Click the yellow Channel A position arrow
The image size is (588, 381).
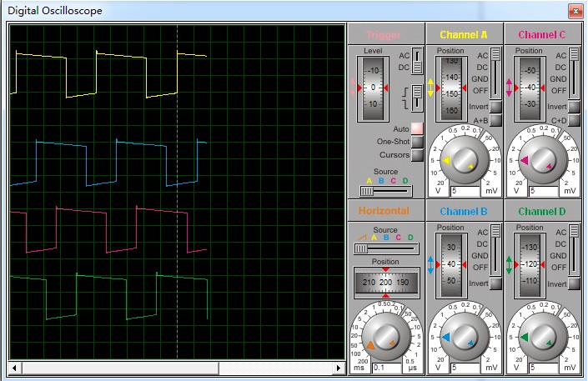click(432, 88)
